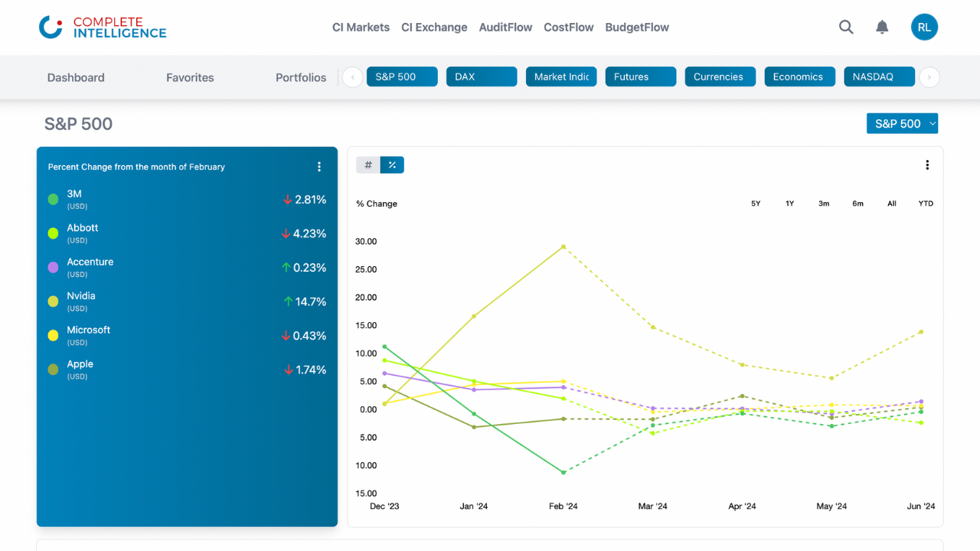Click Nvidia's Jun '24 data point
980x551 pixels.
tap(921, 332)
